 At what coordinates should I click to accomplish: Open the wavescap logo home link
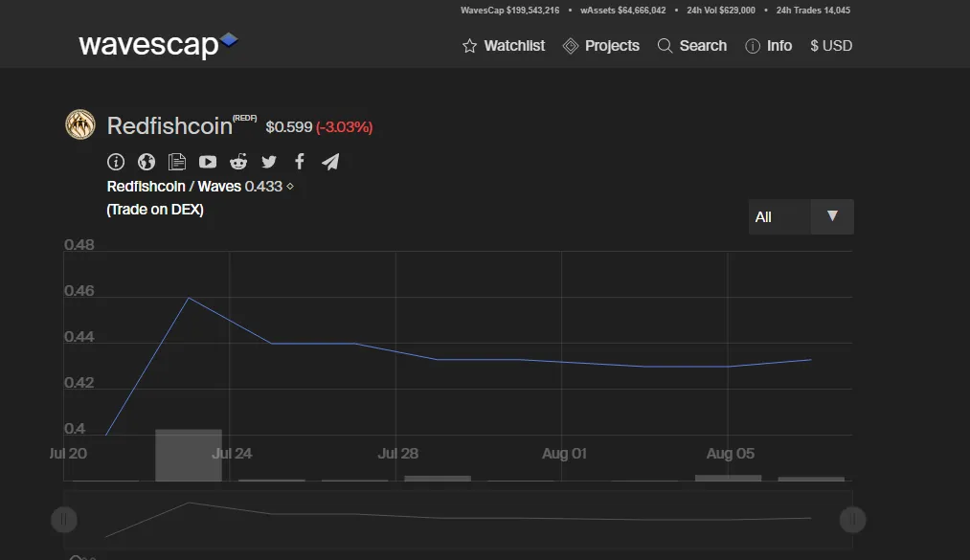158,44
